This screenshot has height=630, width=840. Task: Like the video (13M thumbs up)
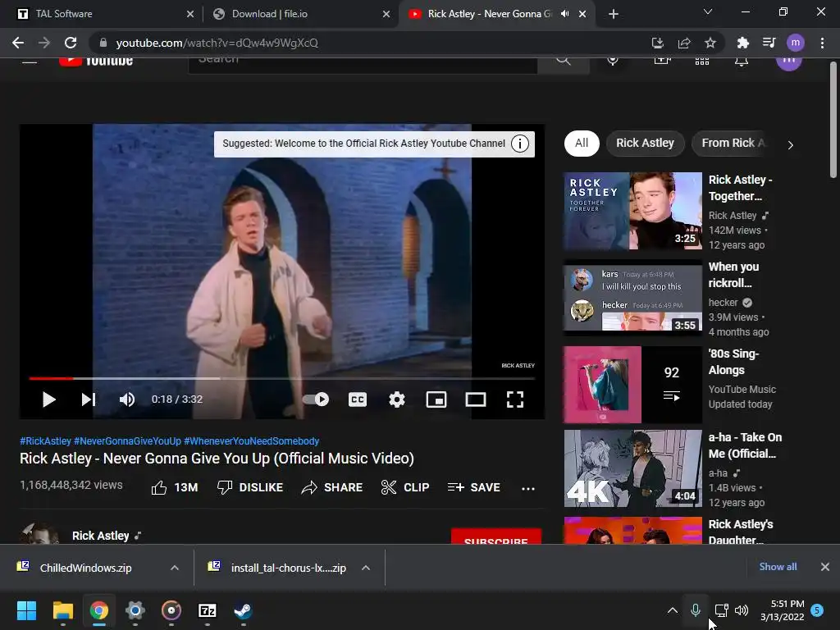click(x=175, y=487)
